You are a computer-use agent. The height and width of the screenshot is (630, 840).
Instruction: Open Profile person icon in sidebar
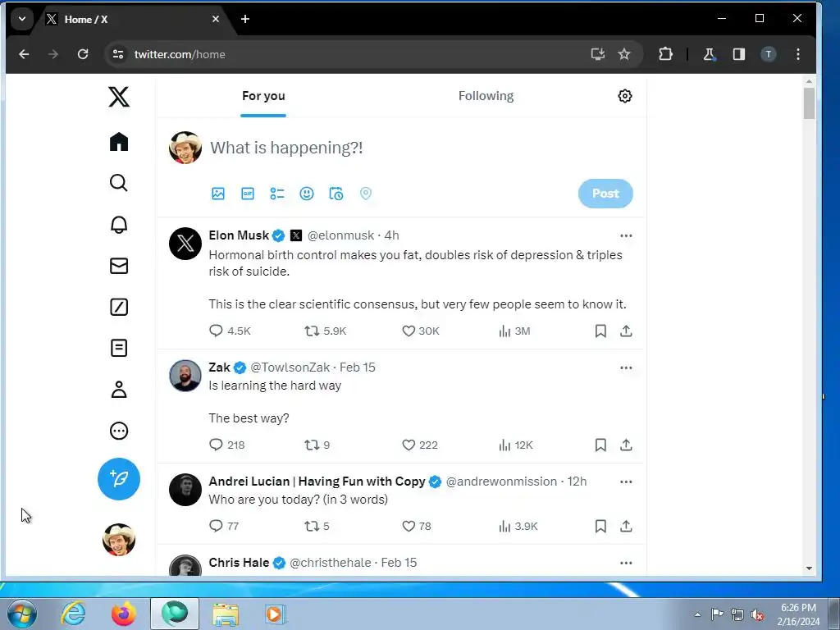(118, 390)
